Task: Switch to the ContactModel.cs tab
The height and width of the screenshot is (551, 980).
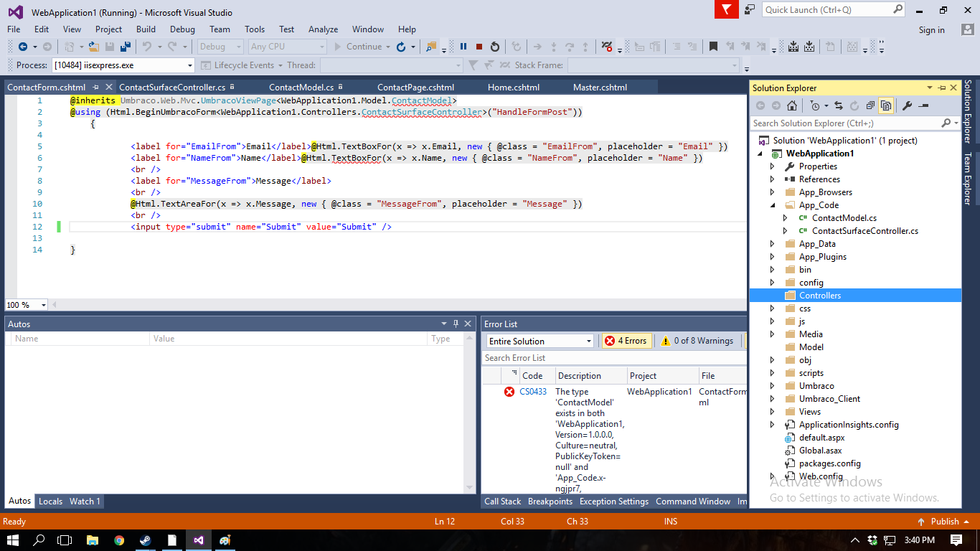Action: tap(301, 88)
